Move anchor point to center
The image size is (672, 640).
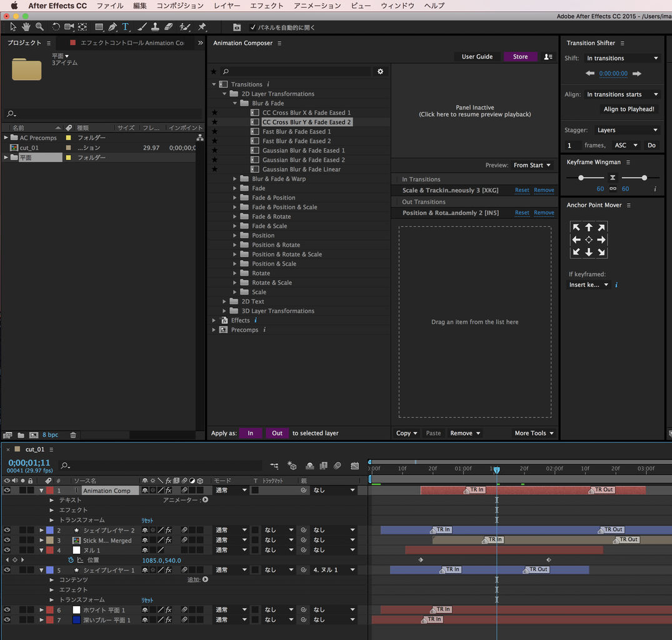589,240
